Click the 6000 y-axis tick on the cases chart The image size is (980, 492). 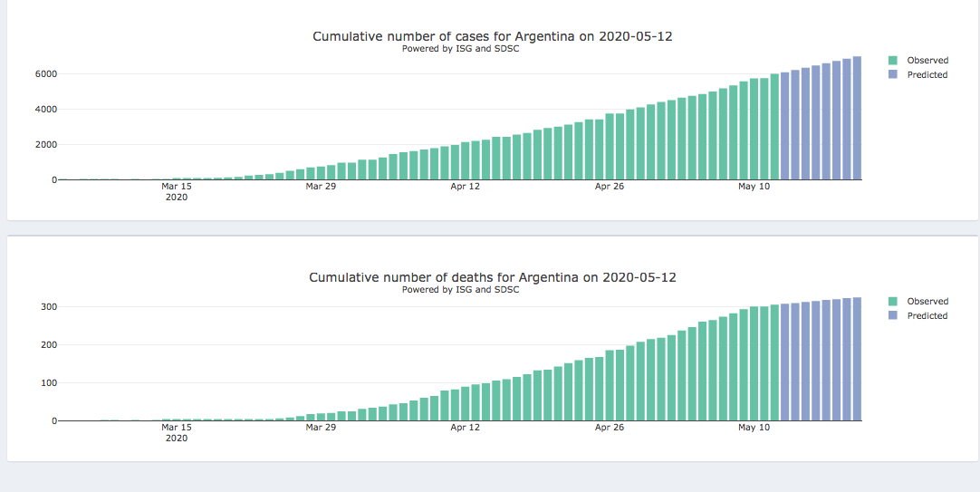[x=37, y=74]
